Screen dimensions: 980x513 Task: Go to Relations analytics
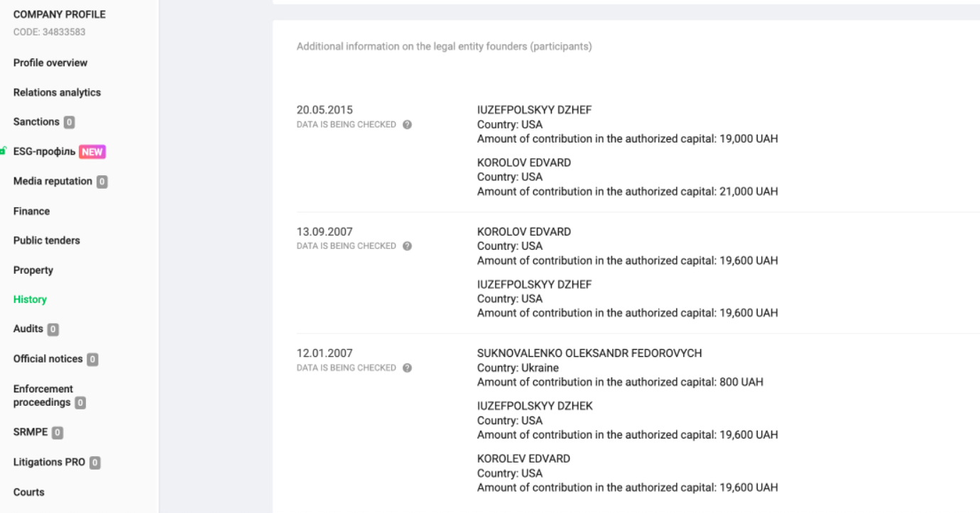coord(57,92)
